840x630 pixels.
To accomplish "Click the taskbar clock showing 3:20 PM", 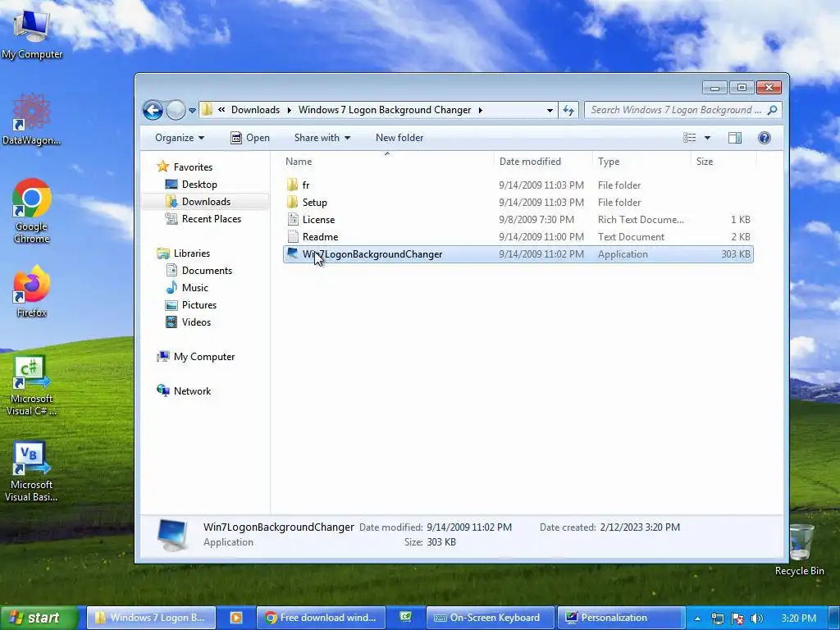I will pos(798,619).
